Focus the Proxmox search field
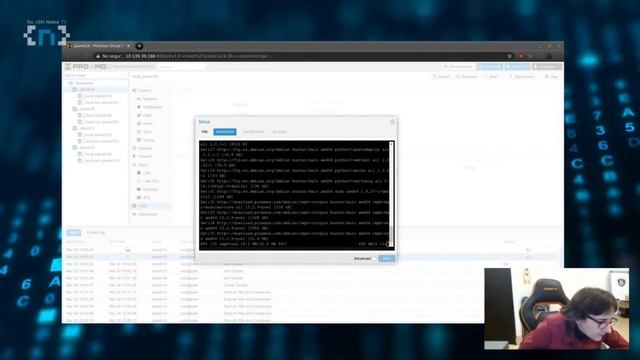The width and height of the screenshot is (640, 360). click(182, 67)
